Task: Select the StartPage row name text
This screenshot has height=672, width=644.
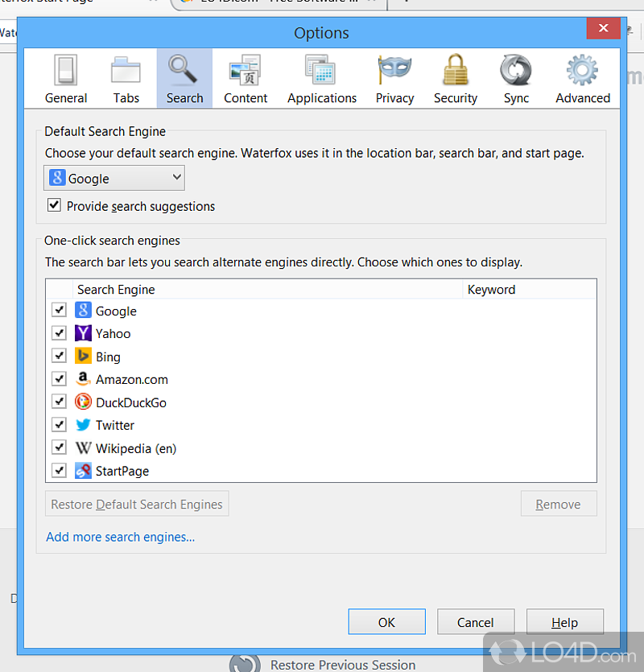Action: (122, 472)
